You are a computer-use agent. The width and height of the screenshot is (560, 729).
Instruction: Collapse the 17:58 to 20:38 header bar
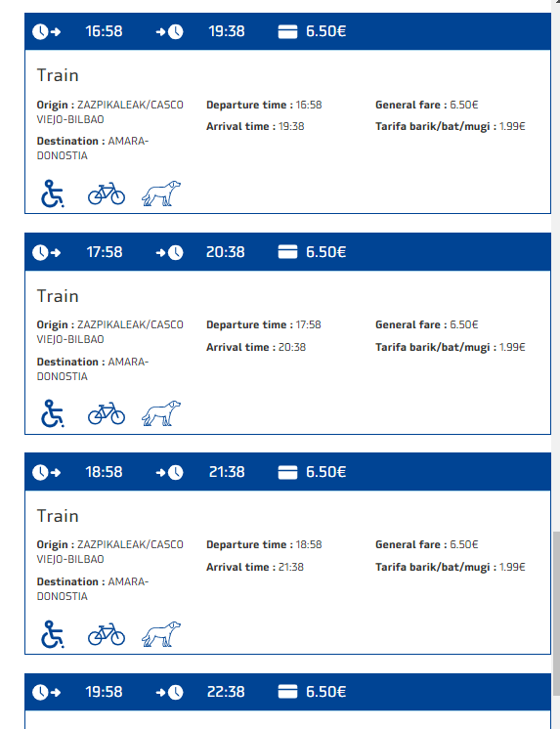coord(287,252)
